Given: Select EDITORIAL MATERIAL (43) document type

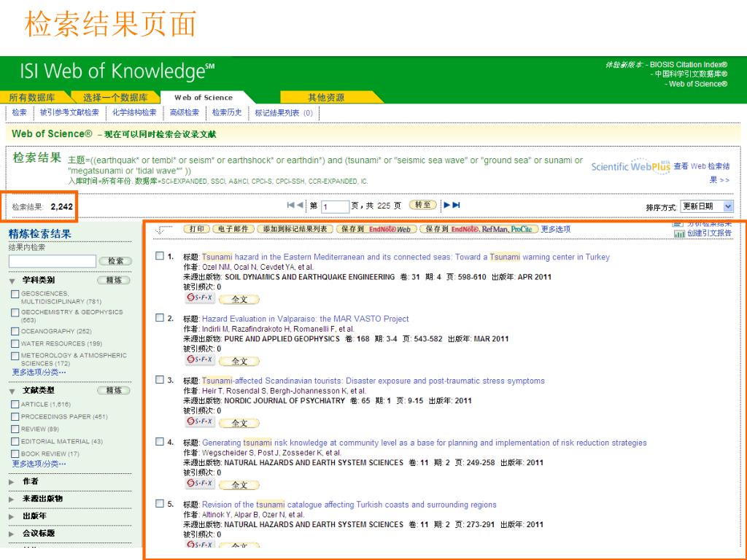Looking at the screenshot, I should point(15,442).
